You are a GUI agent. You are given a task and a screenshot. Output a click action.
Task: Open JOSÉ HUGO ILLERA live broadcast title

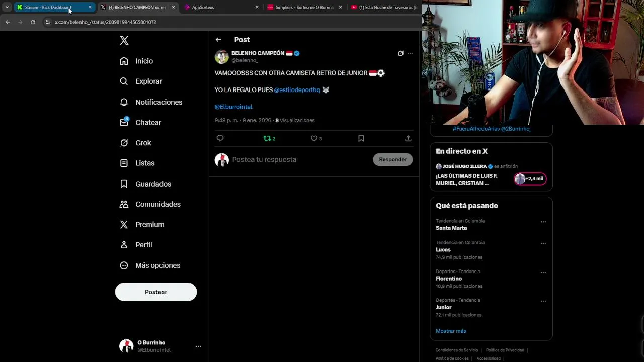point(466,179)
